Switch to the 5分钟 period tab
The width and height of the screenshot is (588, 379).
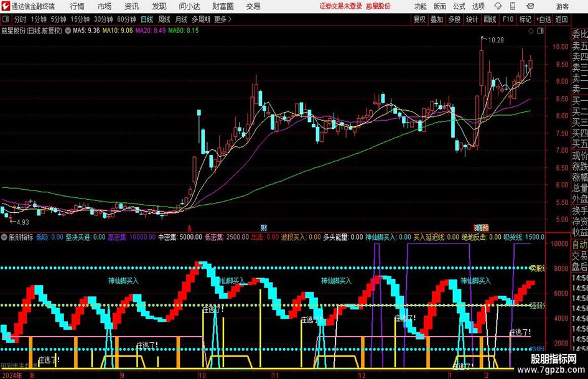click(x=58, y=19)
